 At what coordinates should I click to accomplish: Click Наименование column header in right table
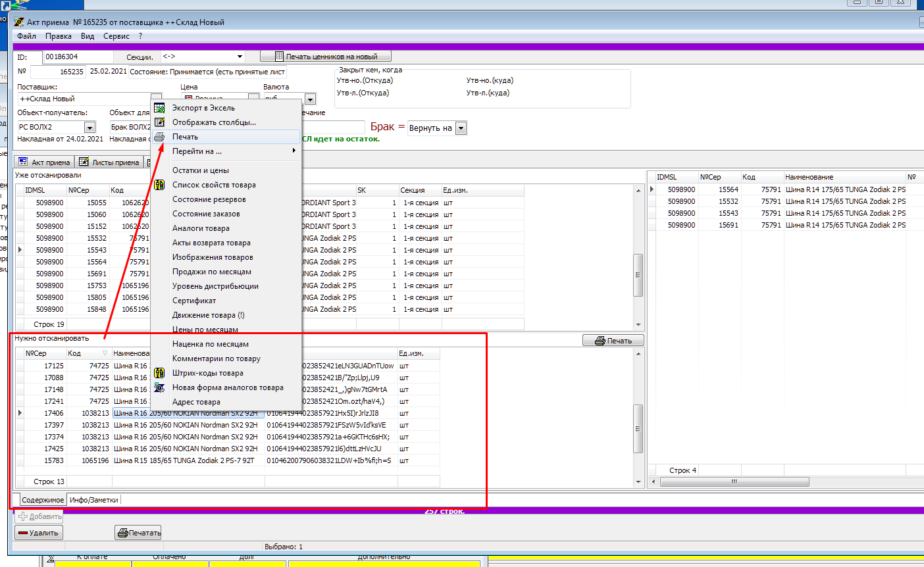point(844,177)
